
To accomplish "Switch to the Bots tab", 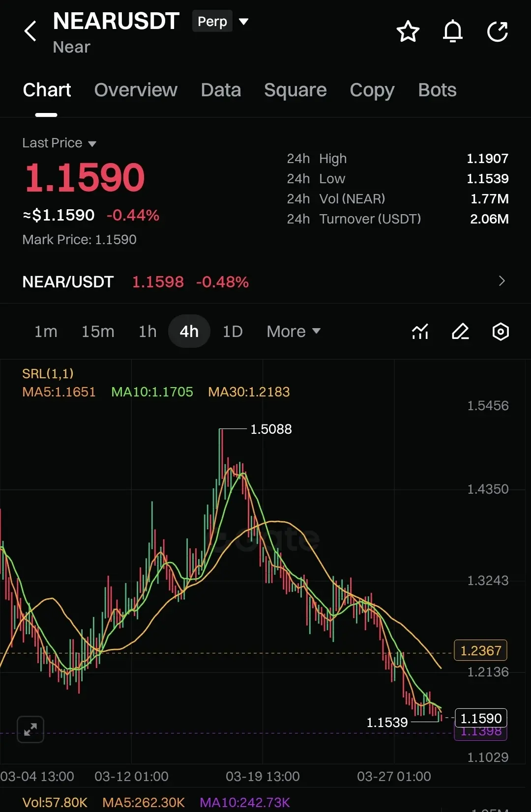I will pyautogui.click(x=437, y=90).
